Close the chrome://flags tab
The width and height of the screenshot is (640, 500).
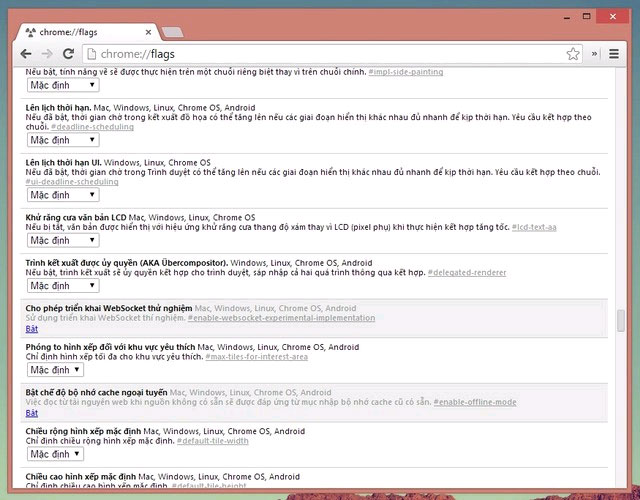pos(148,32)
